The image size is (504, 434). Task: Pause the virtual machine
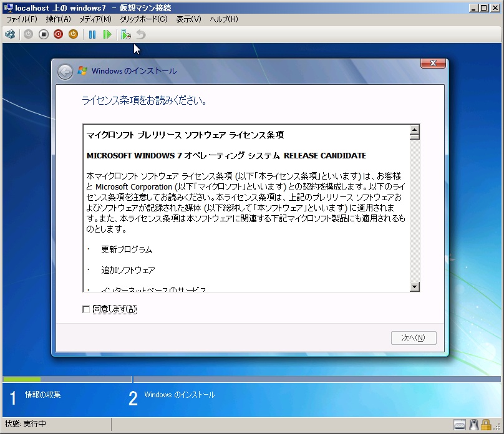point(92,34)
